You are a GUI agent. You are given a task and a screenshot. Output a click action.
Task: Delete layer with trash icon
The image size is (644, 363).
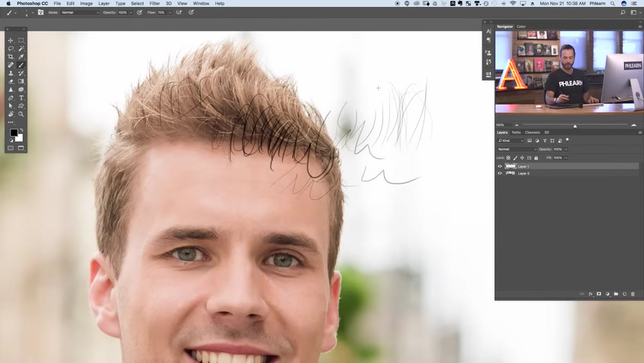633,294
